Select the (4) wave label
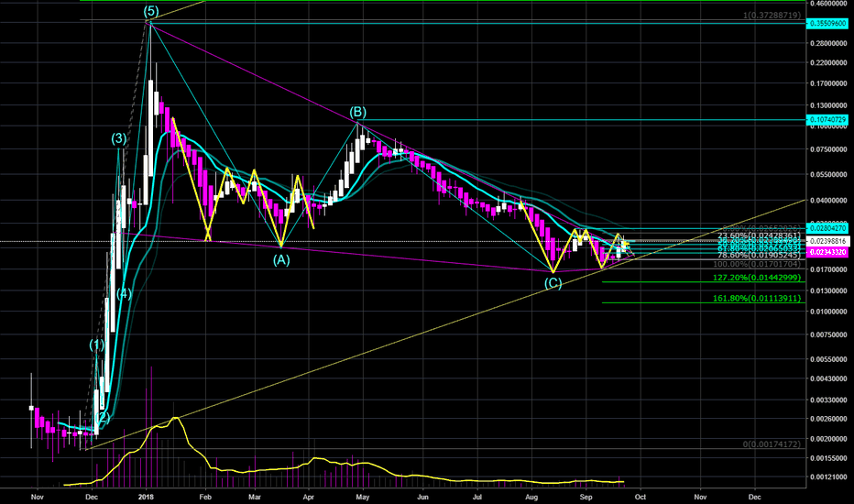The height and width of the screenshot is (504, 854). (124, 293)
